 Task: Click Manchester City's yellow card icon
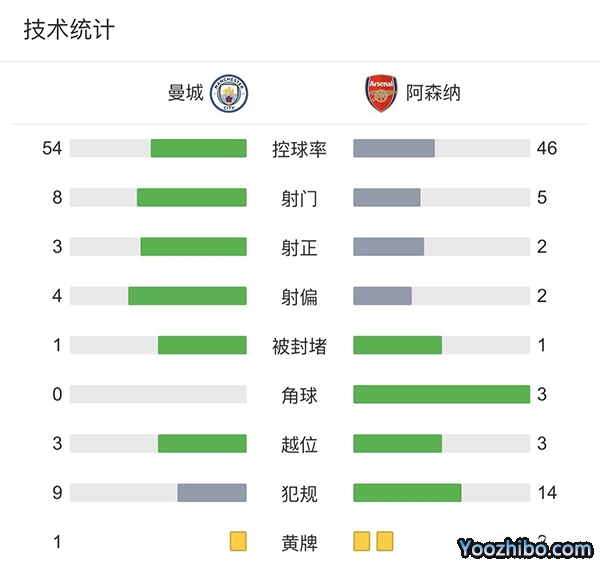[x=238, y=542]
